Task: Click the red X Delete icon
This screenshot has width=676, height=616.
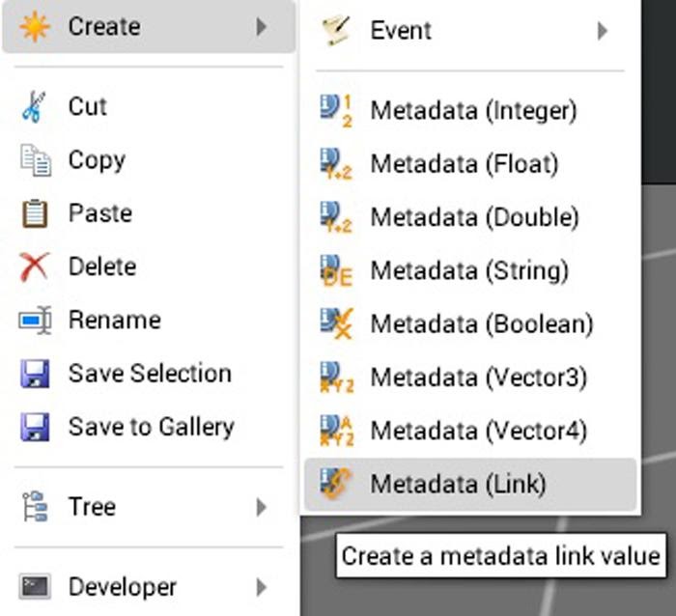Action: (x=34, y=267)
